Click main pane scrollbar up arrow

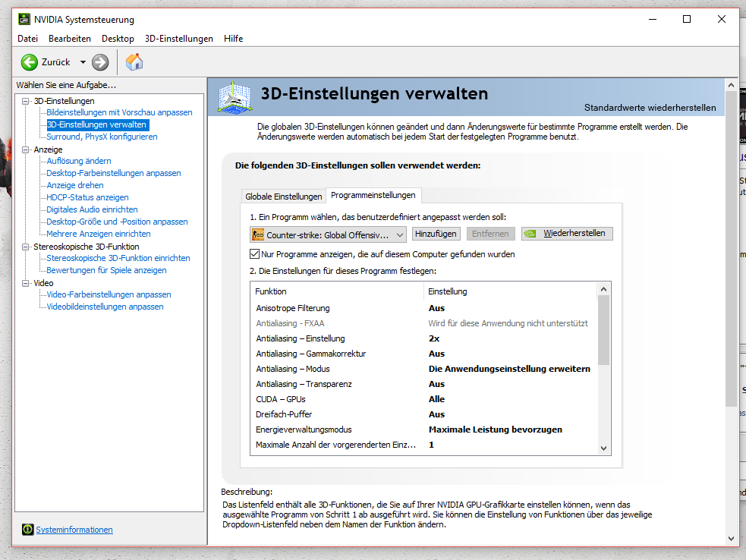coord(732,85)
